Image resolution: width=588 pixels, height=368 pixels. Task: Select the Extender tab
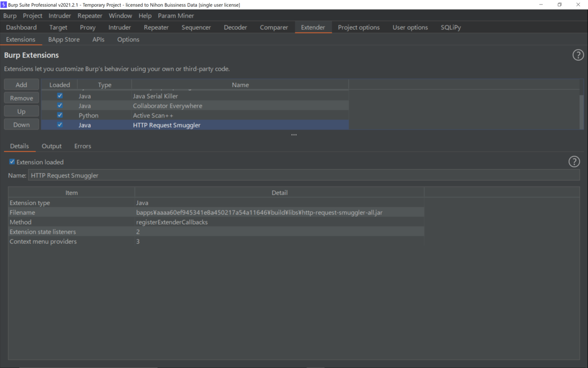click(x=313, y=27)
